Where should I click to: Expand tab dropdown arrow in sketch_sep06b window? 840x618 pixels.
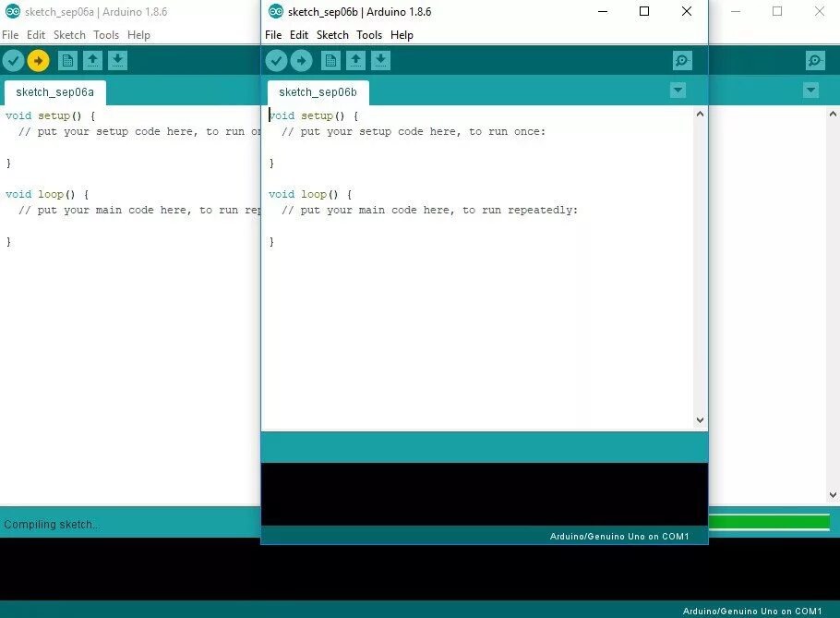coord(678,90)
